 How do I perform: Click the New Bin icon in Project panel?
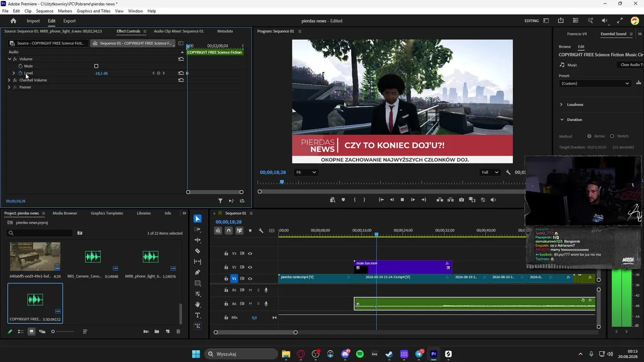[x=156, y=331]
